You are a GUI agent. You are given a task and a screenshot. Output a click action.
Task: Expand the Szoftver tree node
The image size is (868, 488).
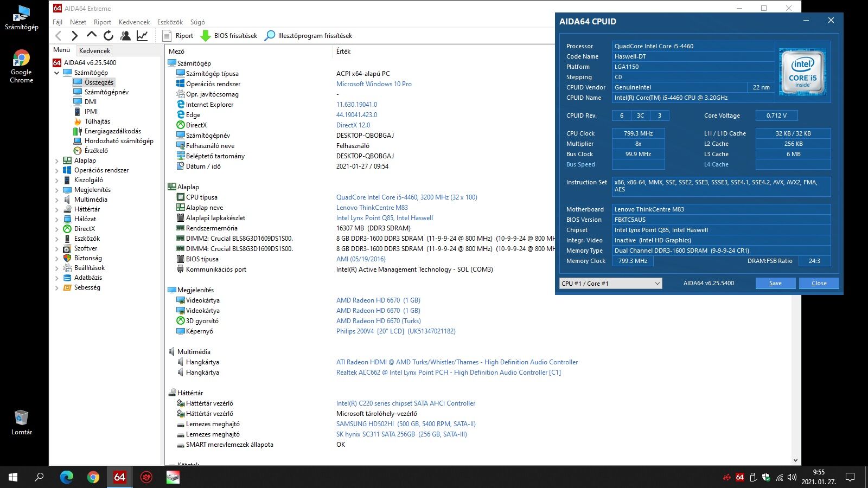click(x=57, y=248)
